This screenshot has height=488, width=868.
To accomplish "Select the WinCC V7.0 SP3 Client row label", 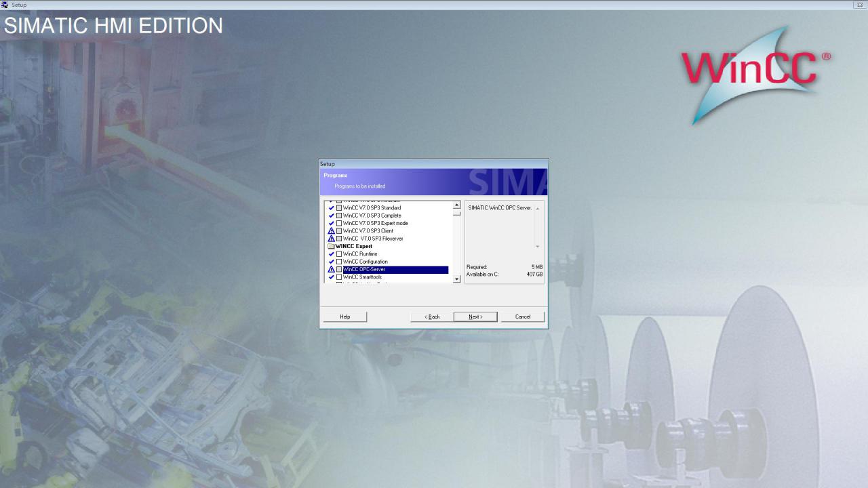I will (368, 231).
